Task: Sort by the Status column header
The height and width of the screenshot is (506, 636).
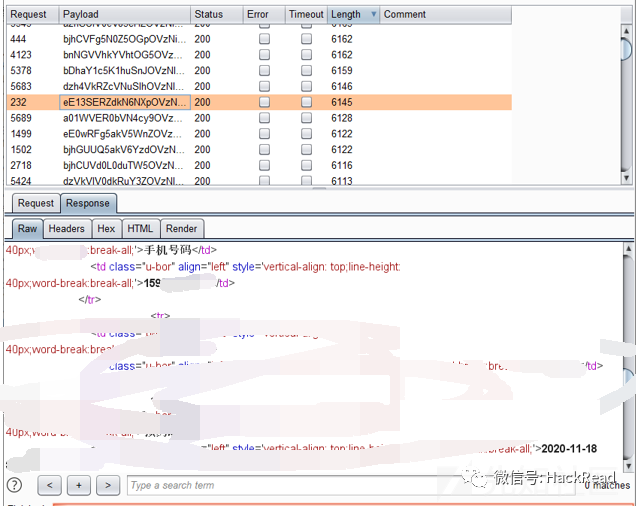Action: pos(217,15)
